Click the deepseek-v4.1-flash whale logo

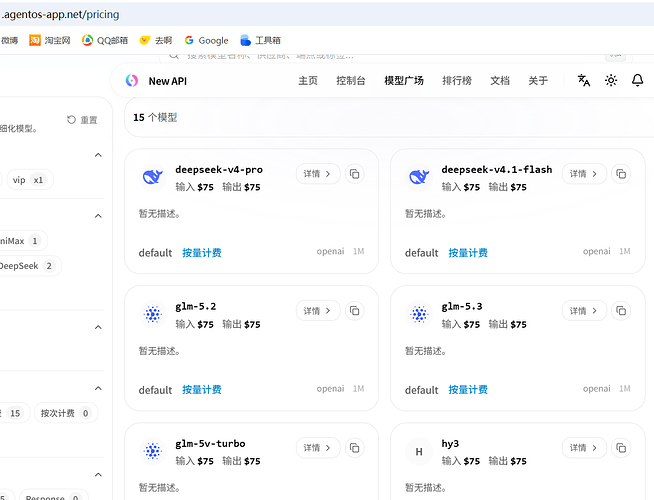point(419,177)
